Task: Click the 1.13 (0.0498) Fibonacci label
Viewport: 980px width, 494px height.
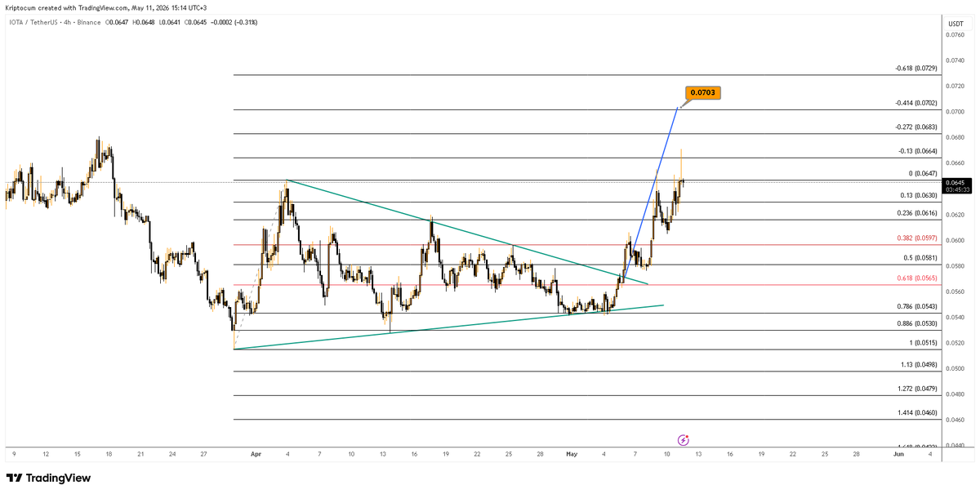Action: click(919, 365)
